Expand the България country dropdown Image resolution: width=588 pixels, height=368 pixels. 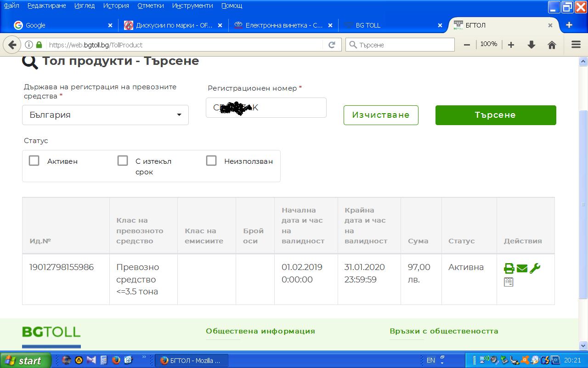coord(105,115)
